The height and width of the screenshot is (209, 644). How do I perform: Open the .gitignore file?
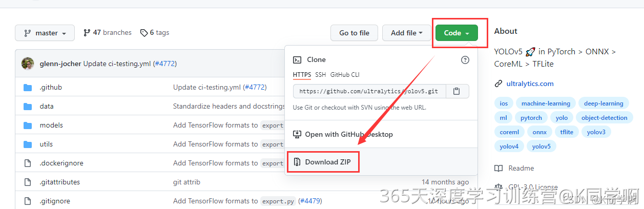[x=55, y=201]
